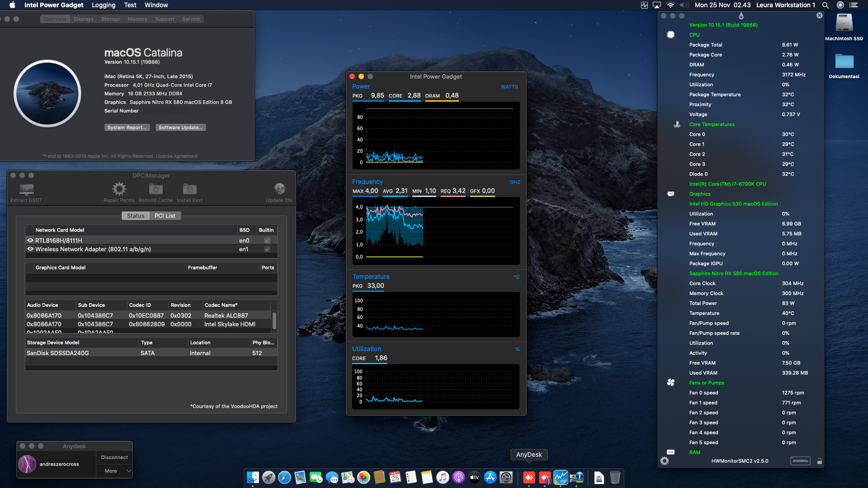Click eye icon beside Wireless Network Adapter

pos(30,249)
